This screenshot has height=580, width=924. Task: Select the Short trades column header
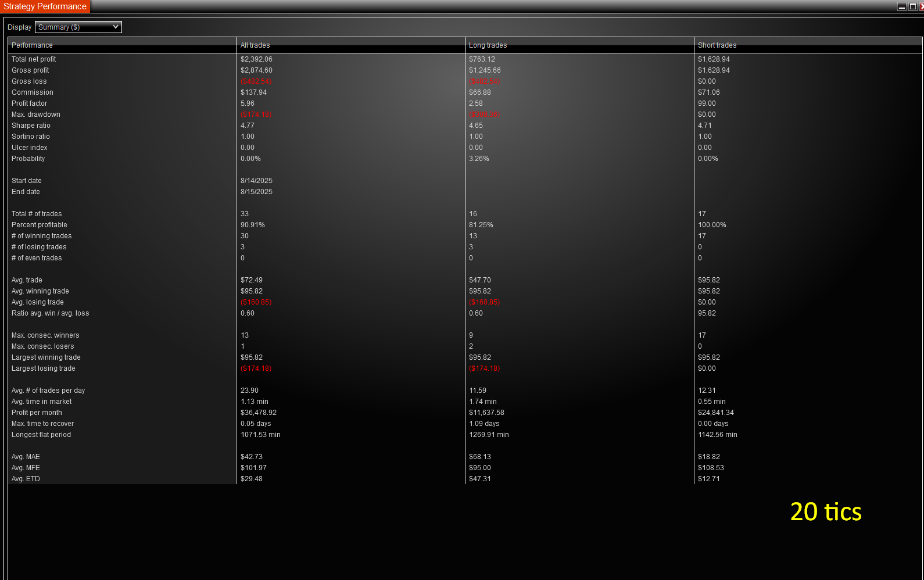point(717,45)
